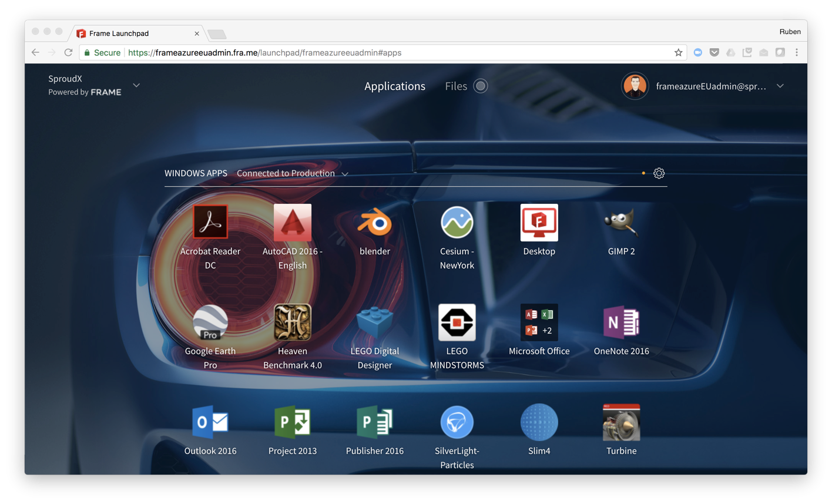
Task: Reload the Frame Launchpad page
Action: (69, 53)
